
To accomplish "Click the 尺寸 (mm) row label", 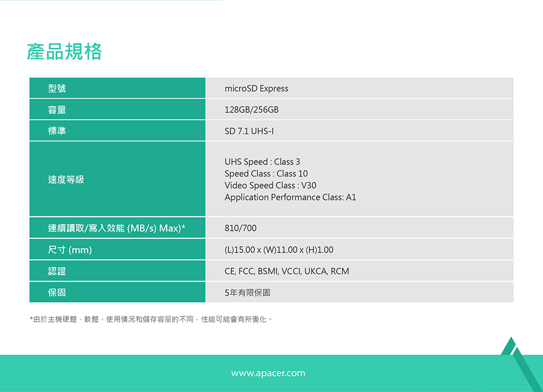I will pyautogui.click(x=70, y=250).
